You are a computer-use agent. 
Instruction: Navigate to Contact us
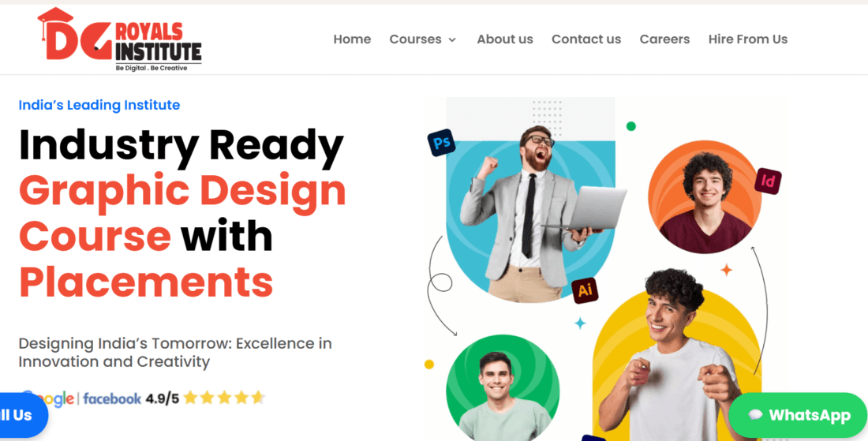(586, 39)
